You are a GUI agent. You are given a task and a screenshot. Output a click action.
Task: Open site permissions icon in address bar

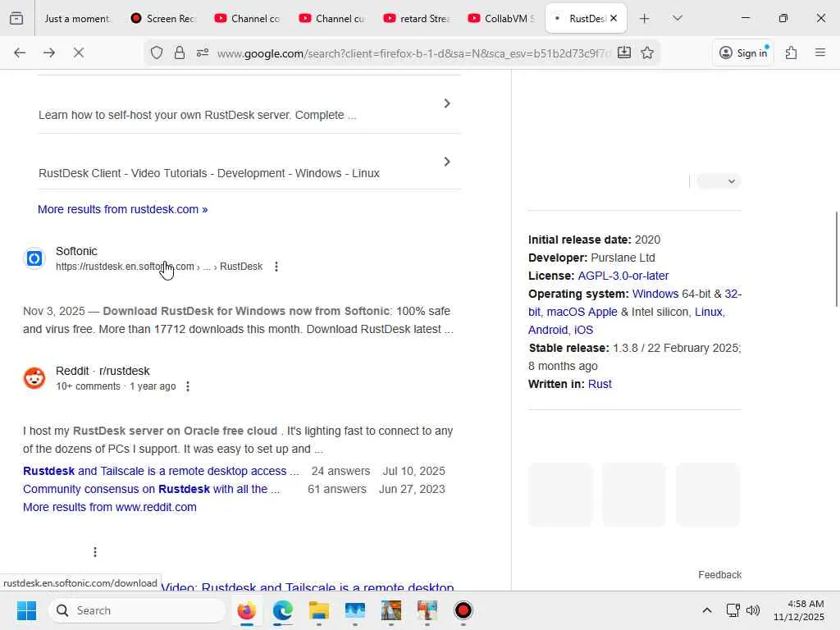pyautogui.click(x=203, y=52)
